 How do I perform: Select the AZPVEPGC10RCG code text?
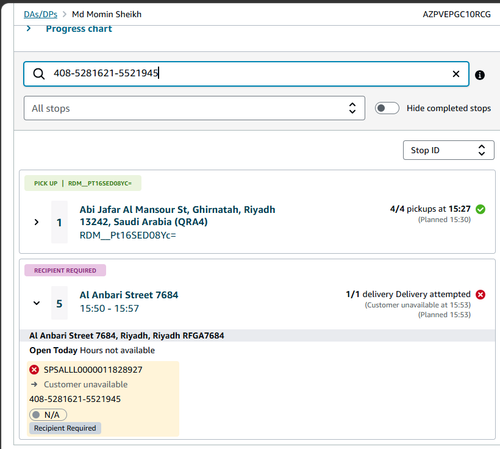click(x=457, y=14)
